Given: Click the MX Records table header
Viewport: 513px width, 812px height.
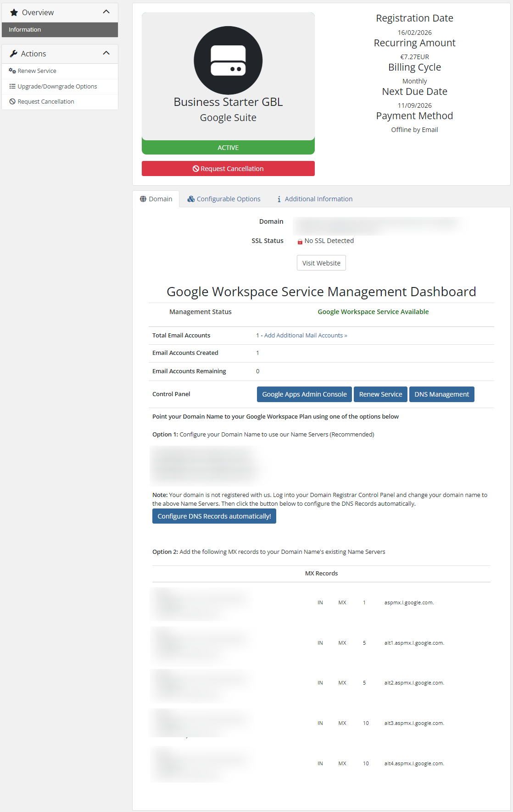Looking at the screenshot, I should [x=321, y=574].
